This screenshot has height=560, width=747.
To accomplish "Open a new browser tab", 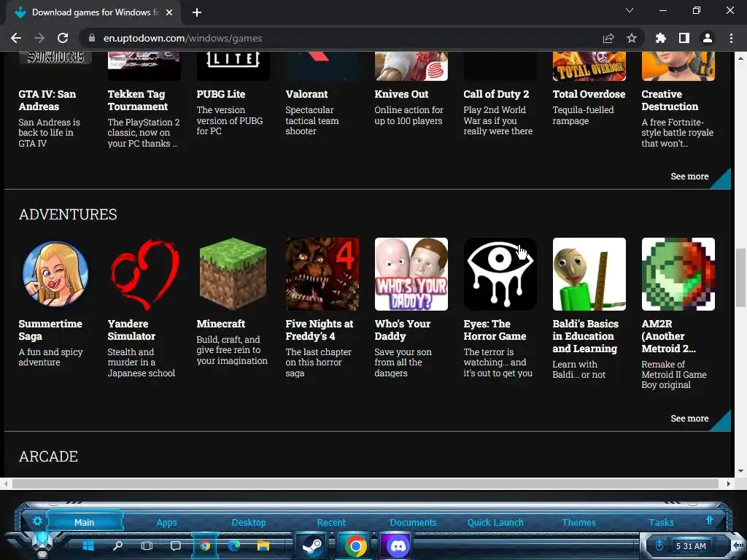I will [197, 12].
